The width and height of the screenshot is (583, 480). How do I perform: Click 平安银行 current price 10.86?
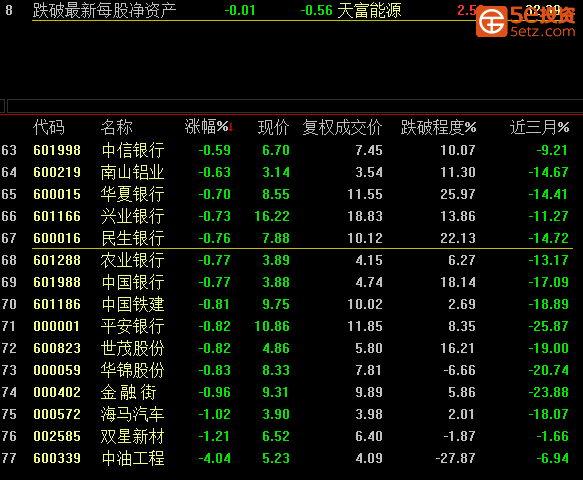272,326
